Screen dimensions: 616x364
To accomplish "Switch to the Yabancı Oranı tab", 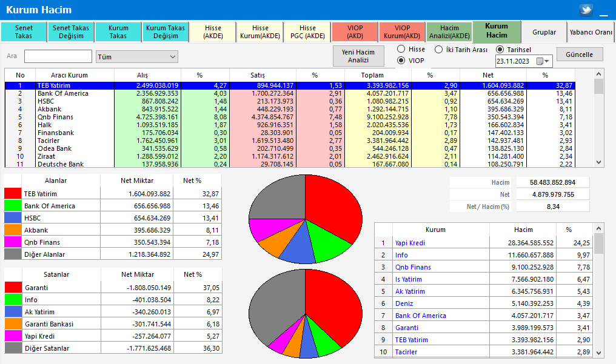I will (x=591, y=32).
